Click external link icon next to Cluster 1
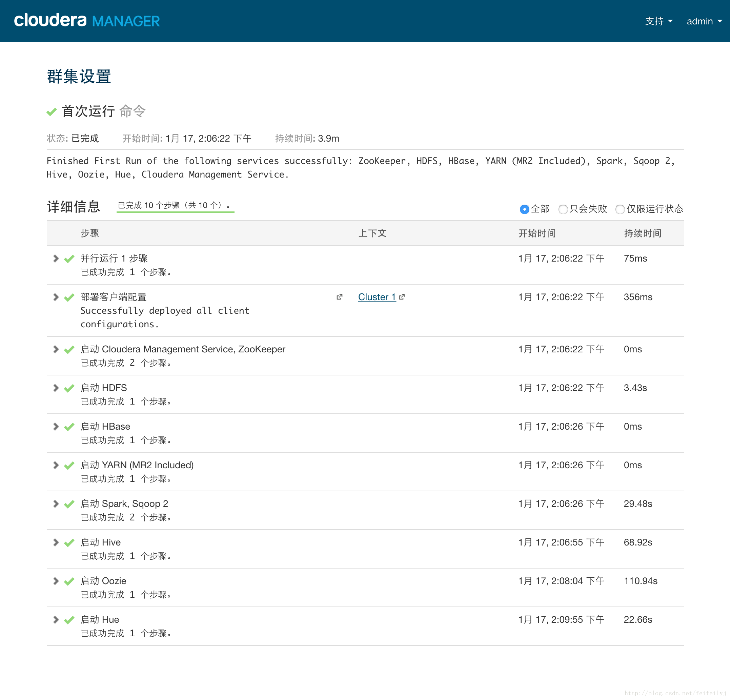The height and width of the screenshot is (700, 730). pos(402,297)
